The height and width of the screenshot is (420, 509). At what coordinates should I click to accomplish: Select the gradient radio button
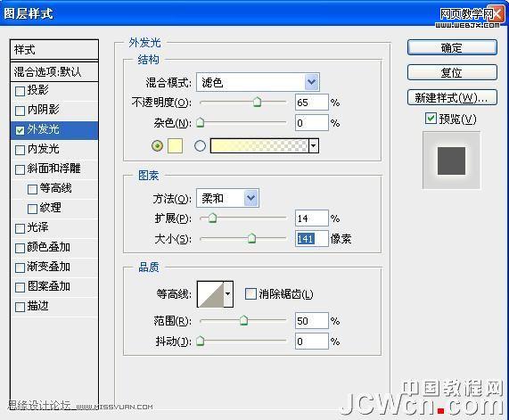pos(200,146)
